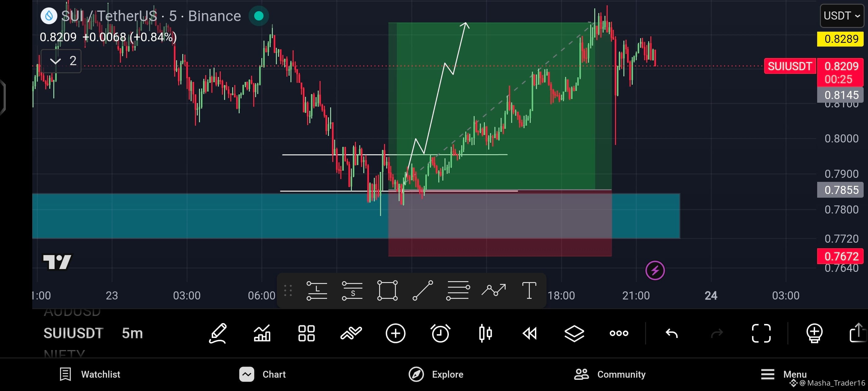Share the chart

pyautogui.click(x=858, y=333)
